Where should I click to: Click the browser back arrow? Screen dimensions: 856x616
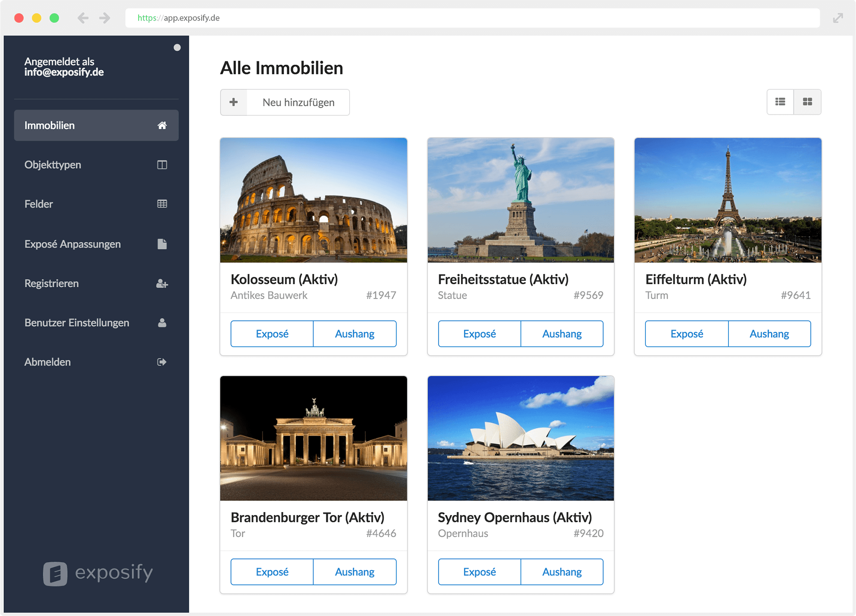83,18
